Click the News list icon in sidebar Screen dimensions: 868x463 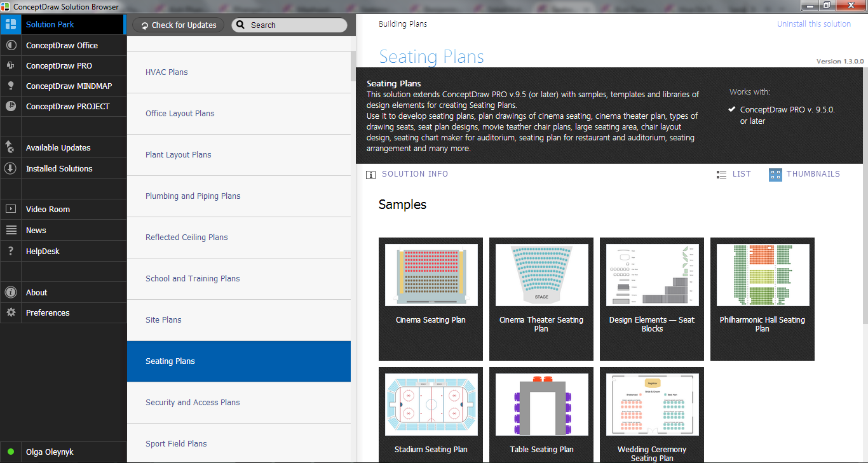pyautogui.click(x=10, y=230)
